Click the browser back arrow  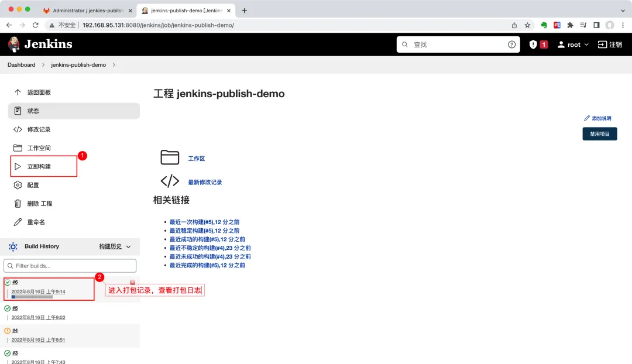pyautogui.click(x=9, y=25)
